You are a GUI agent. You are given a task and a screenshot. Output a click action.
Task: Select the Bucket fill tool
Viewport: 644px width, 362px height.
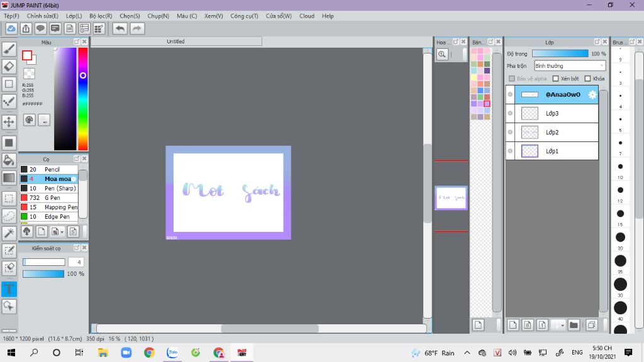pos(9,160)
